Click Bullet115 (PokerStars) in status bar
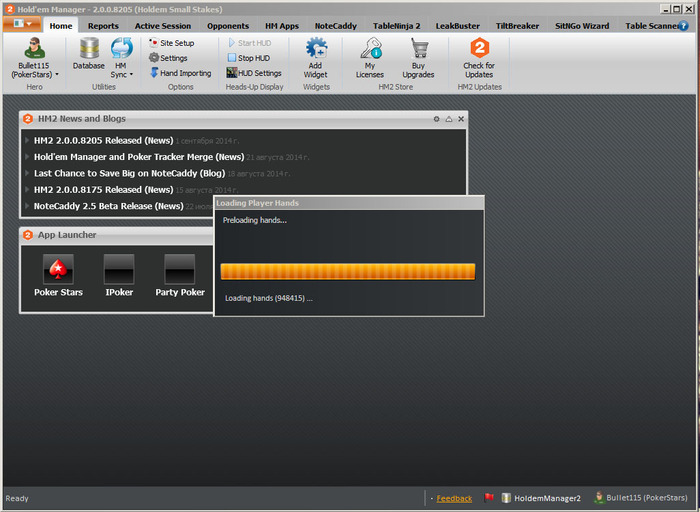 (x=641, y=497)
